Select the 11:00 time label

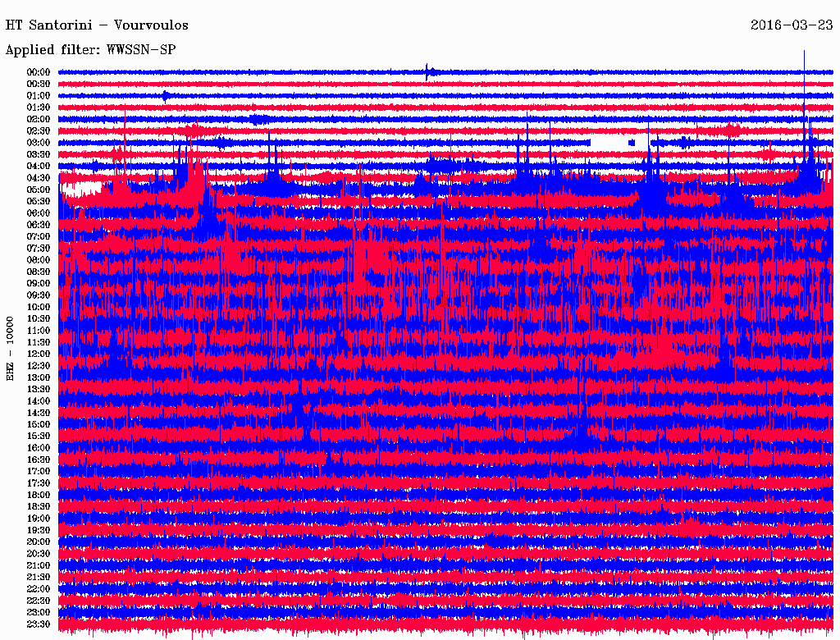pyautogui.click(x=39, y=331)
